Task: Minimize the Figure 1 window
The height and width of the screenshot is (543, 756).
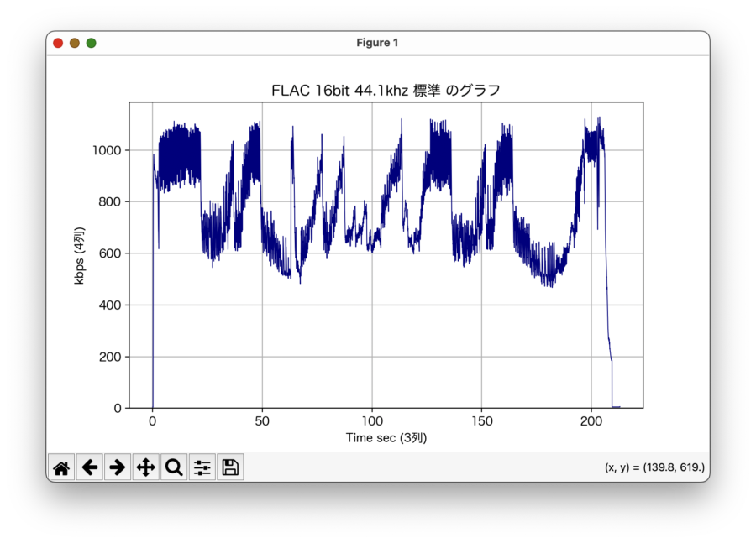Action: [75, 43]
